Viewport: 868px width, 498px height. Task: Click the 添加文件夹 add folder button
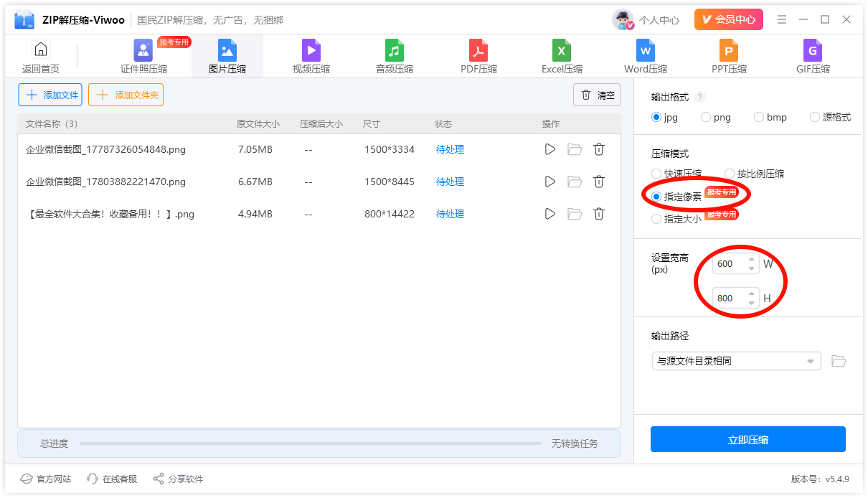tap(126, 95)
